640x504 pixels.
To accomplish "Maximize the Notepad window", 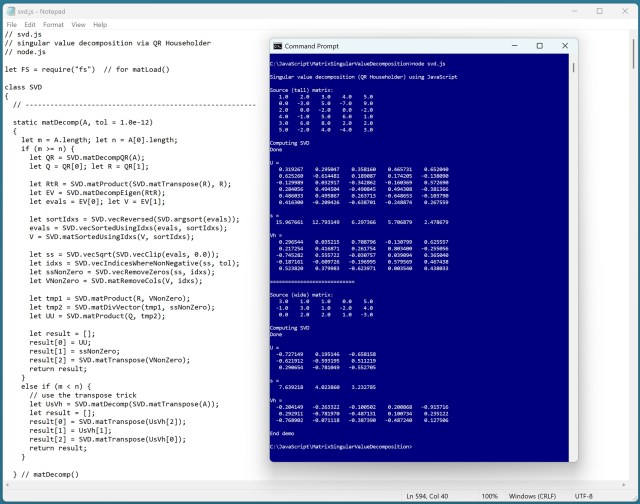I will [x=598, y=8].
